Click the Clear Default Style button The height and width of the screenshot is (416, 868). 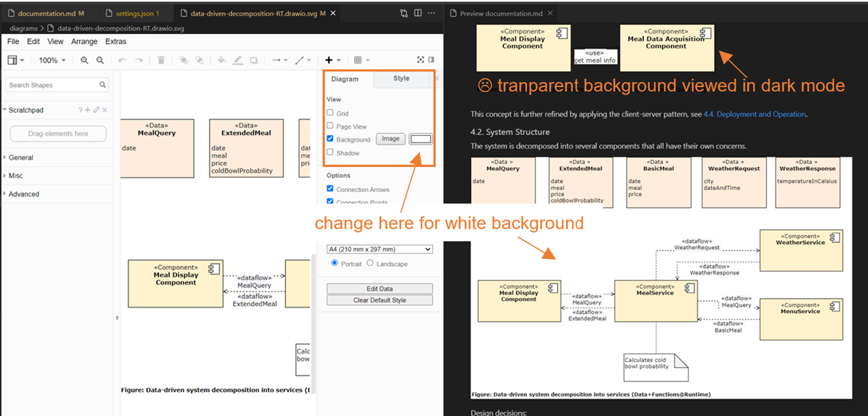point(380,300)
